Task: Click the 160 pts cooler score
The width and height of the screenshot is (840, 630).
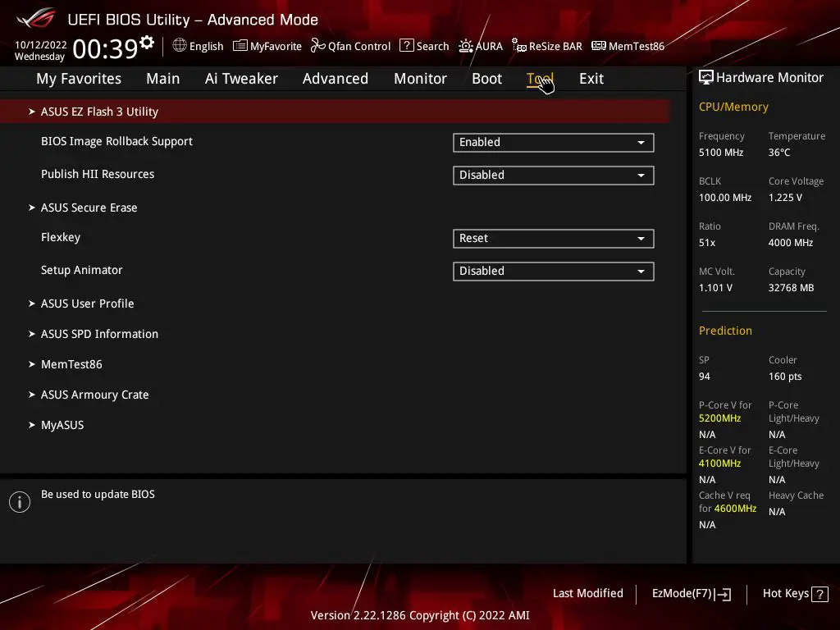Action: click(785, 376)
